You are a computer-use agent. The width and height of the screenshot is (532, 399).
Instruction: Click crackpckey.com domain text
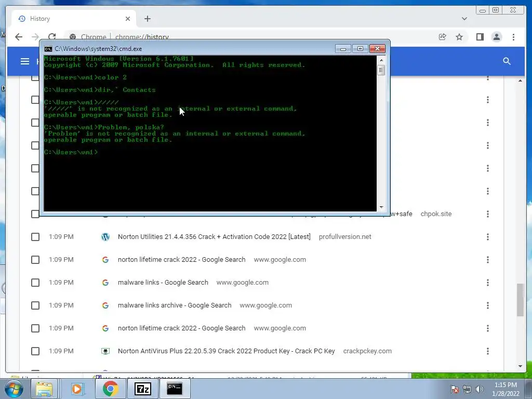367,351
